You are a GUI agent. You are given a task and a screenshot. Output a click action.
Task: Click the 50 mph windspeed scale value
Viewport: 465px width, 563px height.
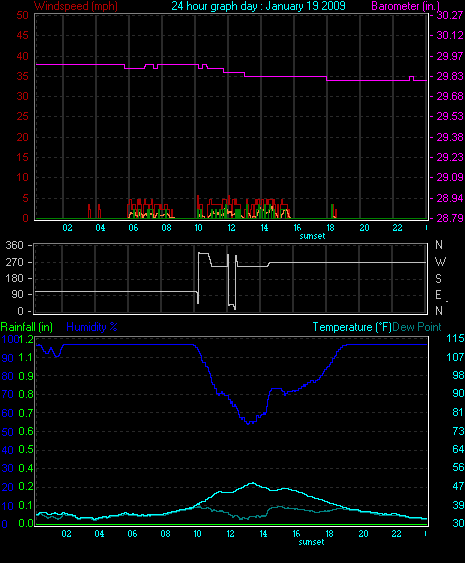pos(22,15)
